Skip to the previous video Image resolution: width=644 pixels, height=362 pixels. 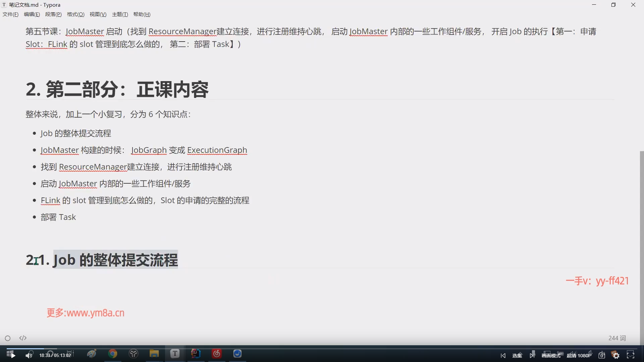[x=503, y=356]
